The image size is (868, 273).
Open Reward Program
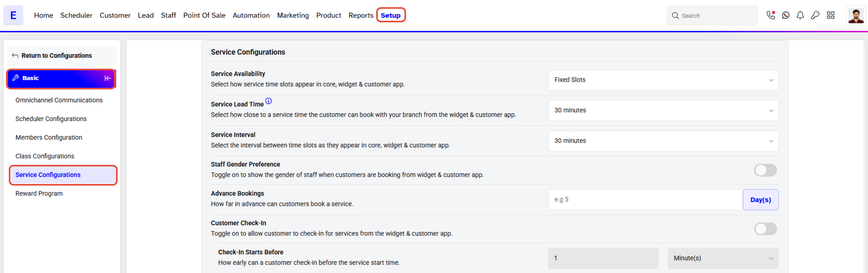[x=39, y=194]
